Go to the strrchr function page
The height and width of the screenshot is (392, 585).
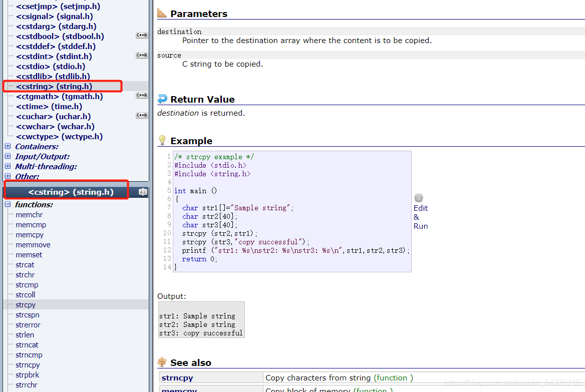tap(26, 385)
